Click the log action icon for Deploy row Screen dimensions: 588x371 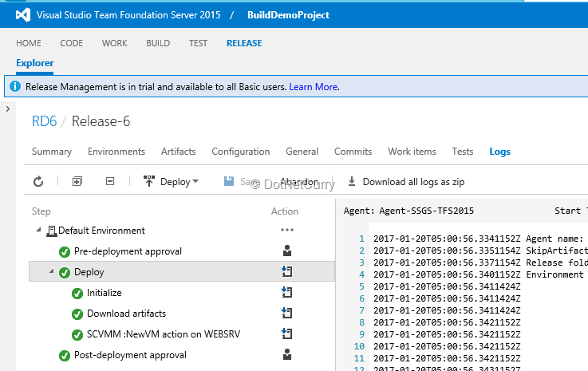pyautogui.click(x=287, y=271)
